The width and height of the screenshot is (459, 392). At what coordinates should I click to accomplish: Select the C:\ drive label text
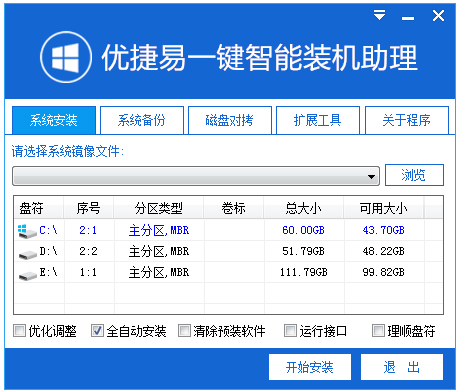[x=48, y=230]
